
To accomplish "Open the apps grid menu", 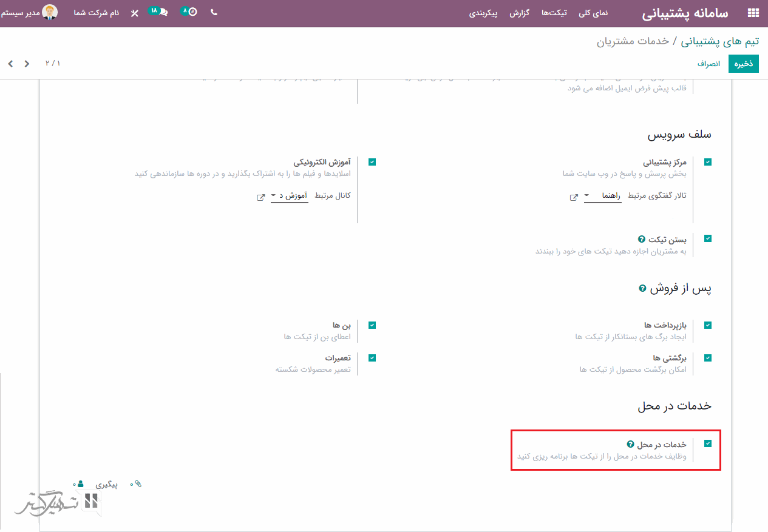I will (x=753, y=13).
